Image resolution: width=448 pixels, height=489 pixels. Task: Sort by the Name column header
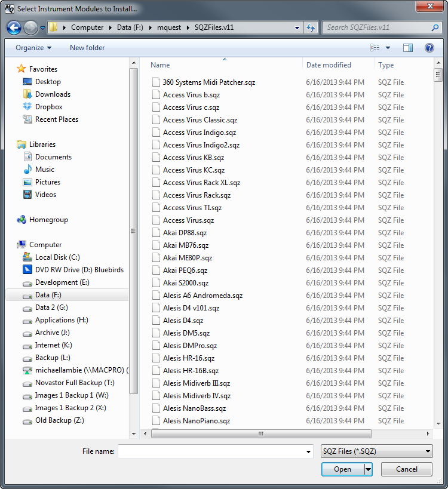[x=160, y=65]
